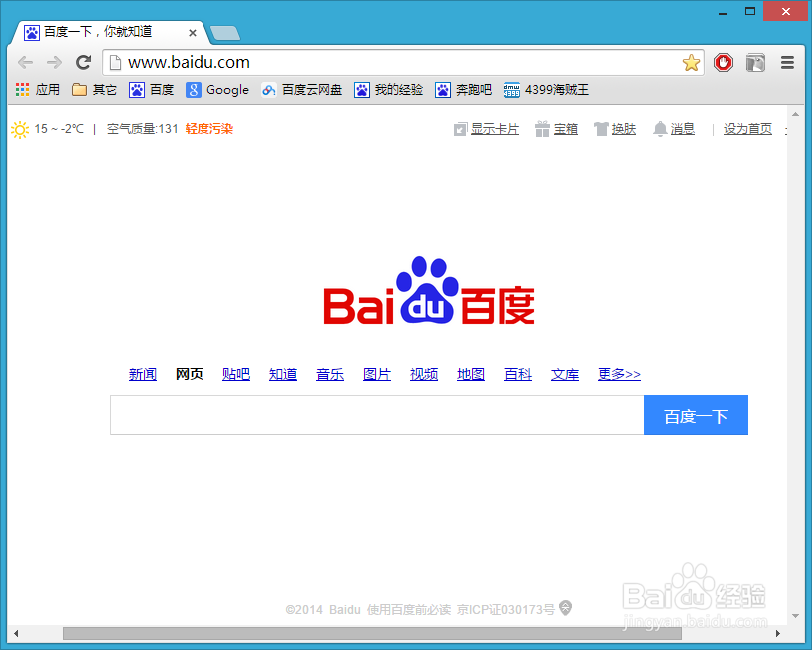Open the 贴吧 category link
Image resolution: width=812 pixels, height=650 pixels.
[x=236, y=374]
